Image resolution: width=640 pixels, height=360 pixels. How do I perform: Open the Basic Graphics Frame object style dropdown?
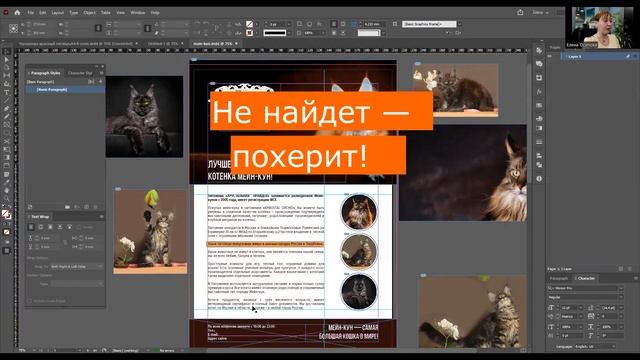460,24
